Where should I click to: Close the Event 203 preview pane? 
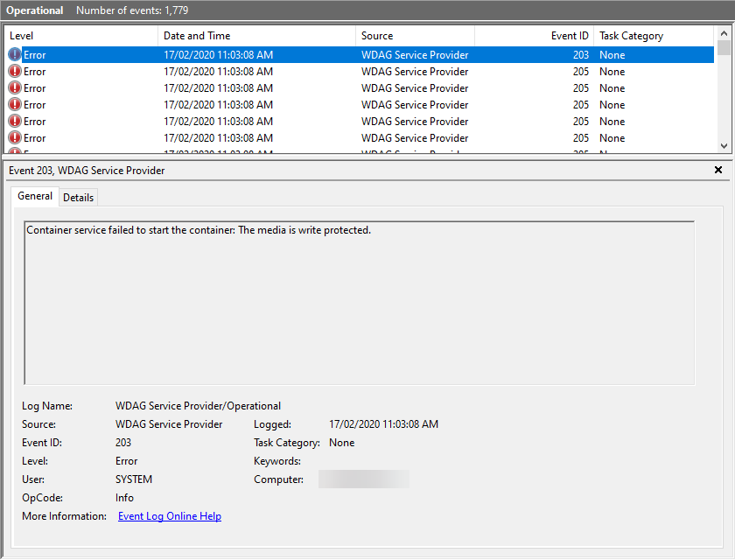tap(718, 171)
